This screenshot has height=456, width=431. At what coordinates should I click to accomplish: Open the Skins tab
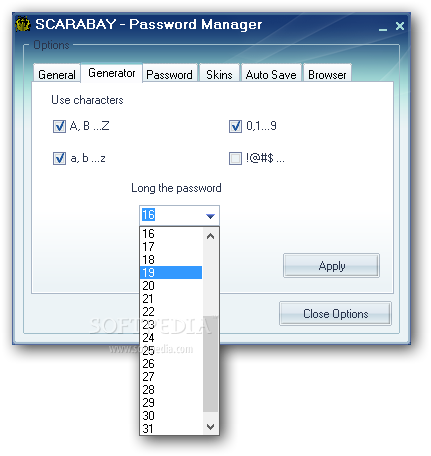pyautogui.click(x=219, y=74)
